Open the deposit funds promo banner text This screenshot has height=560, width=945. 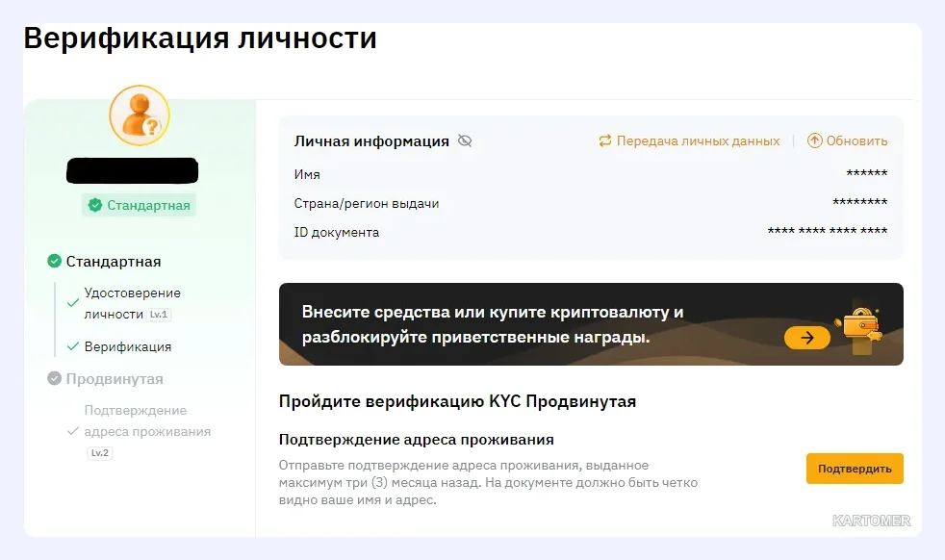(493, 324)
